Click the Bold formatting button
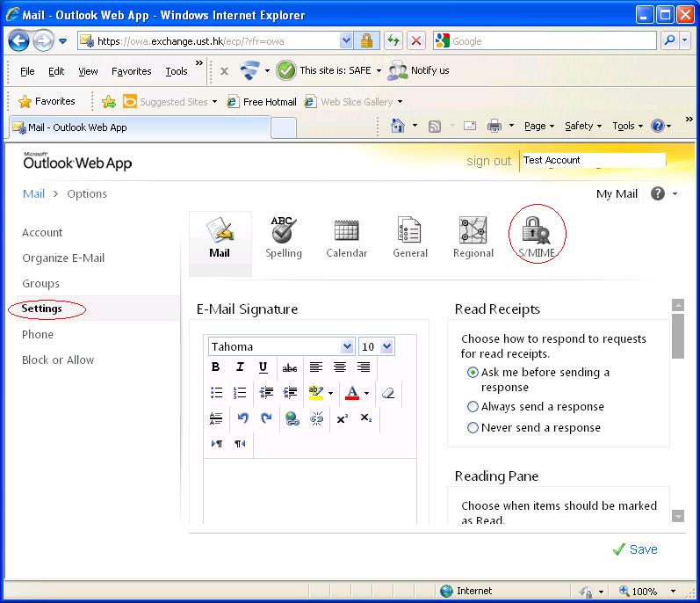The width and height of the screenshot is (700, 603). [x=216, y=367]
